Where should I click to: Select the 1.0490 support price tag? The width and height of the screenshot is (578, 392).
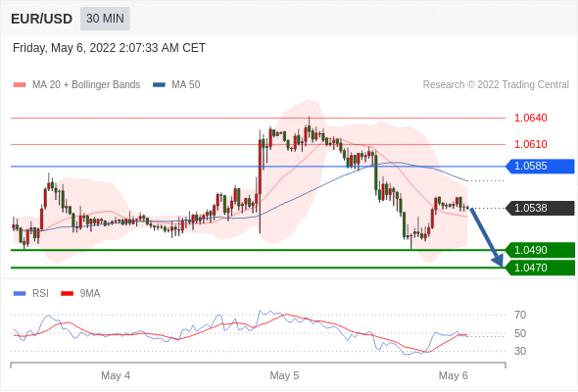click(x=541, y=250)
